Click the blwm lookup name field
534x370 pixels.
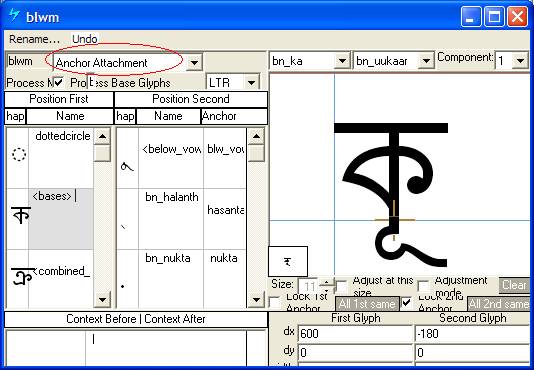click(x=29, y=62)
